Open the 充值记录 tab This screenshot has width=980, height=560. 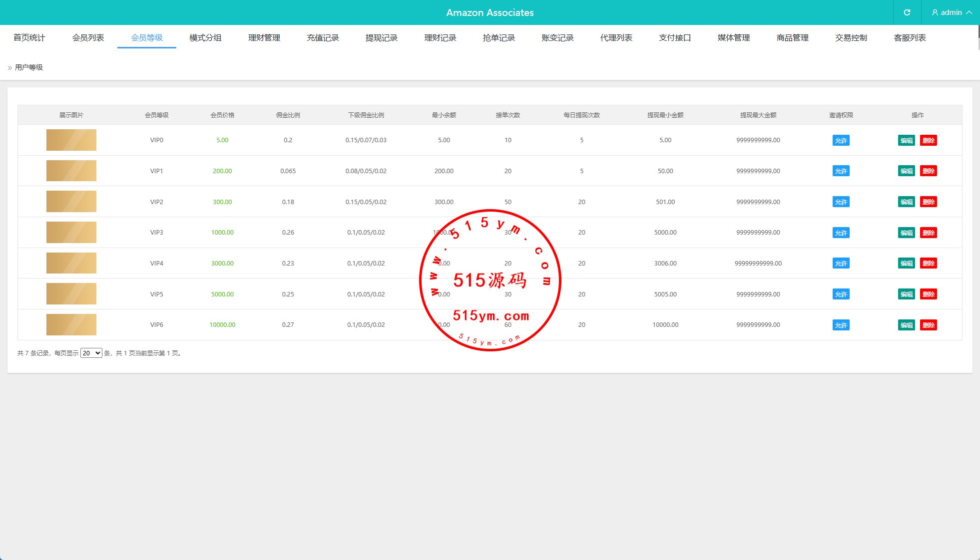coord(323,38)
